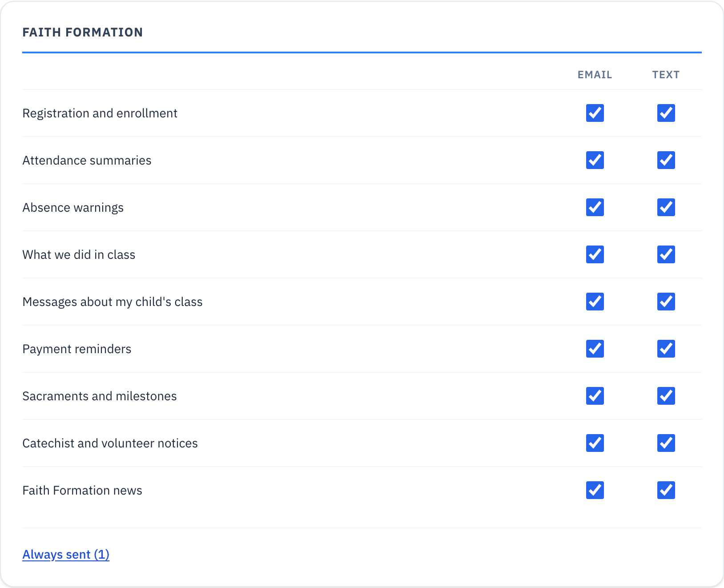Toggle email for Sacraments and milestones
Screen dimensions: 724x588
coord(595,396)
